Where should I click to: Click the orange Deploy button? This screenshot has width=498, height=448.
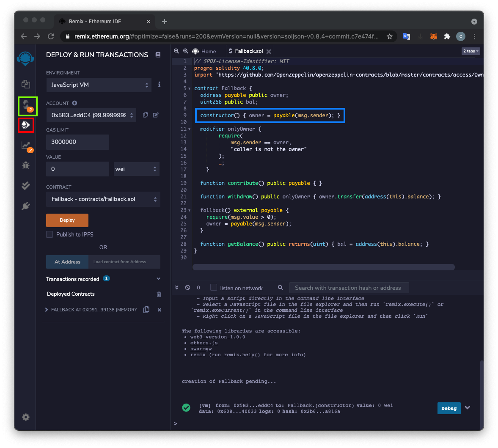(67, 220)
